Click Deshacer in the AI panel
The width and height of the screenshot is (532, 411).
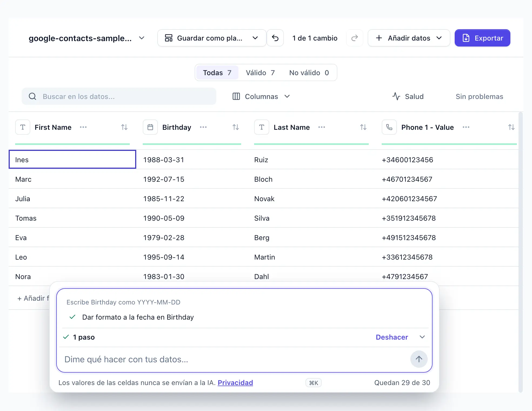coord(392,337)
